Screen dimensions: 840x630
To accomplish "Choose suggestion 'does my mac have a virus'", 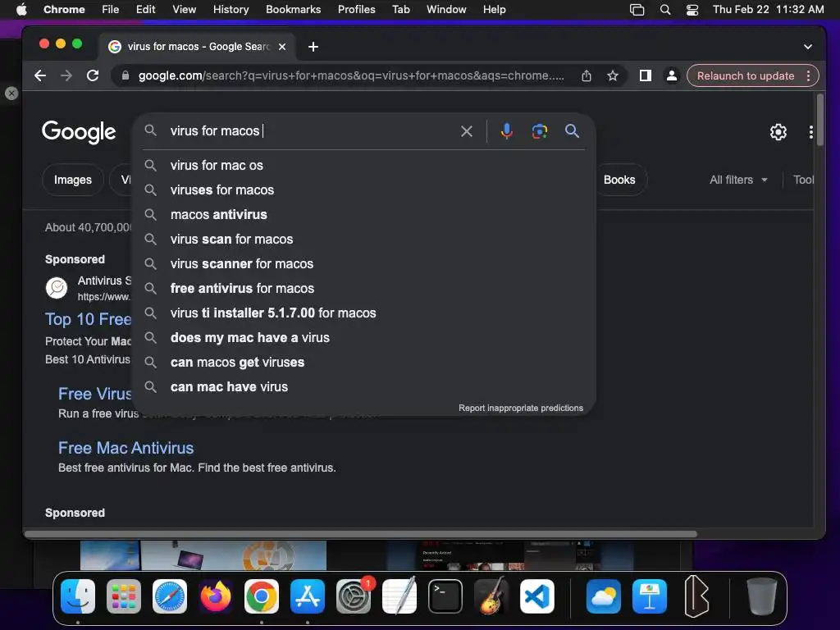I will point(364,338).
